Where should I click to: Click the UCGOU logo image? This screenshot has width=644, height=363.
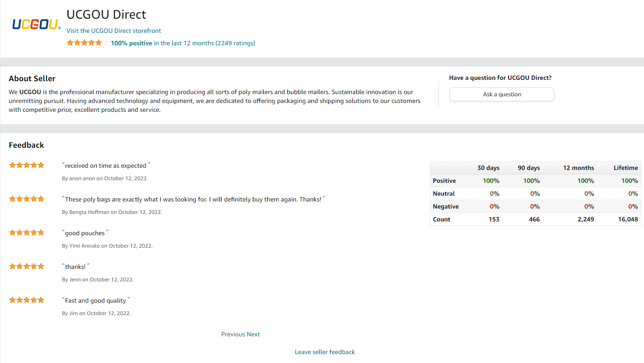coord(36,24)
